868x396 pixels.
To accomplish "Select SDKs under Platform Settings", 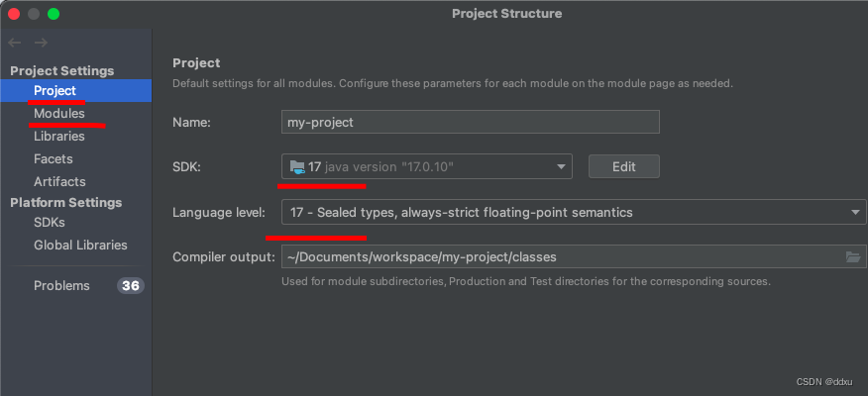I will tap(50, 223).
